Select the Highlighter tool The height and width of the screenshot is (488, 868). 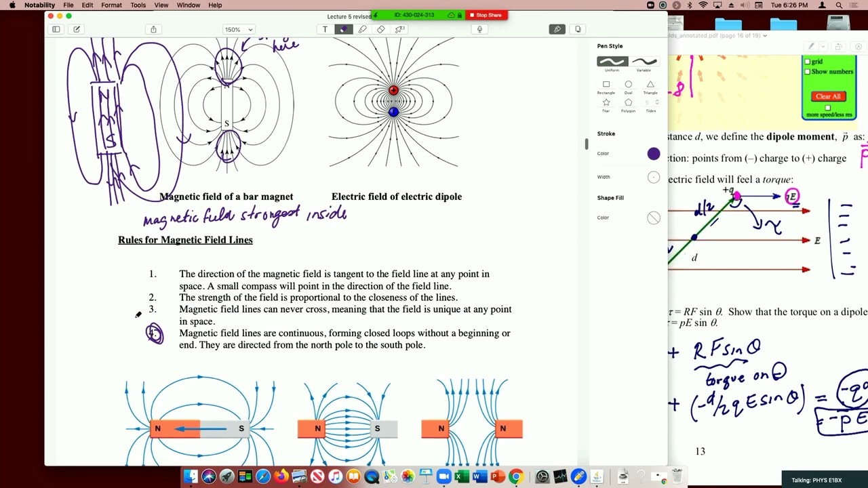(362, 29)
